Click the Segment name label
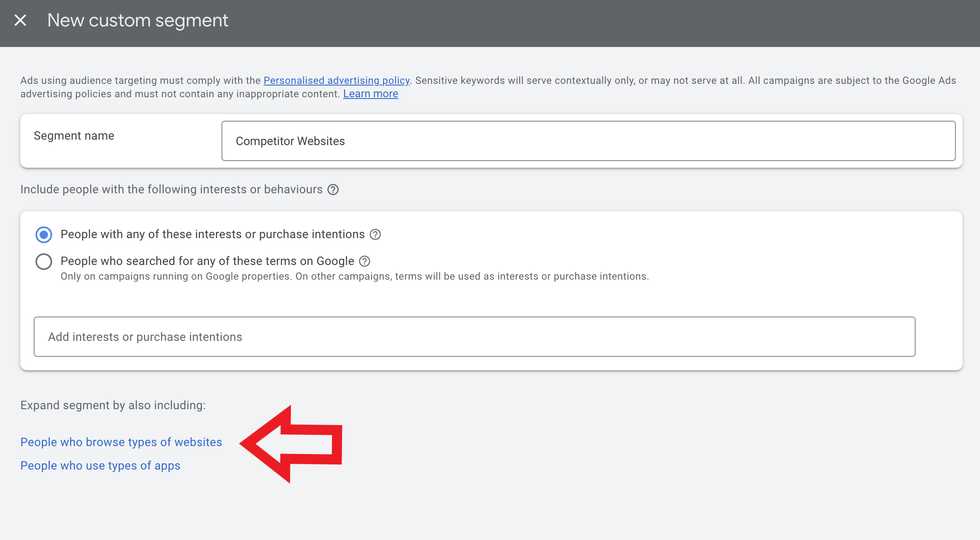 click(73, 135)
